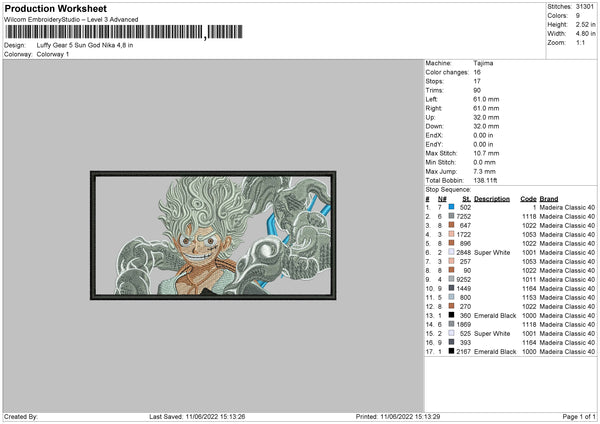
Task: Click the 'Created By:' footer label
Action: click(21, 416)
